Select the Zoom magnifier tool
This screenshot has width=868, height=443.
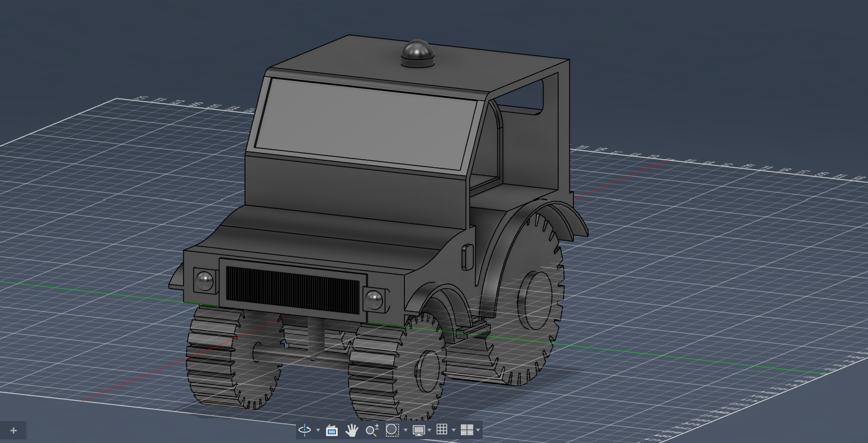point(372,430)
